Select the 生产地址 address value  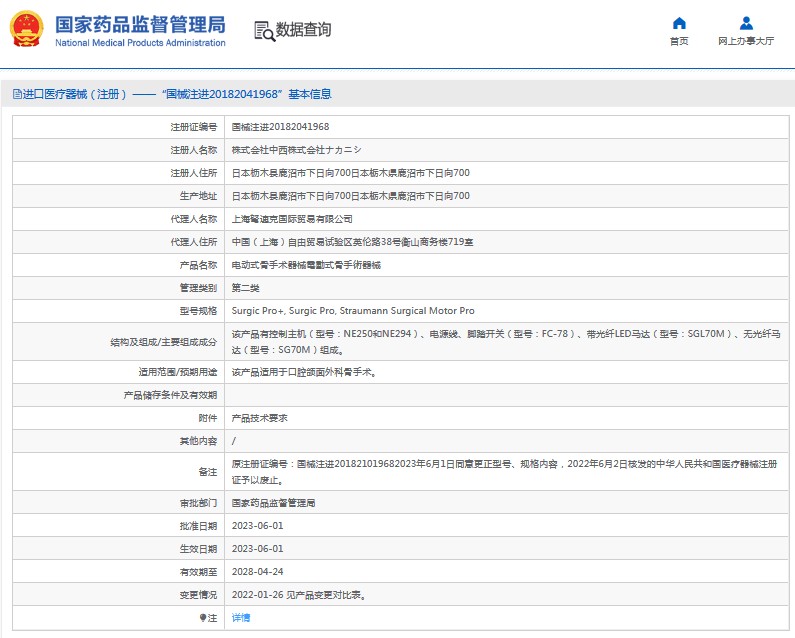350,196
